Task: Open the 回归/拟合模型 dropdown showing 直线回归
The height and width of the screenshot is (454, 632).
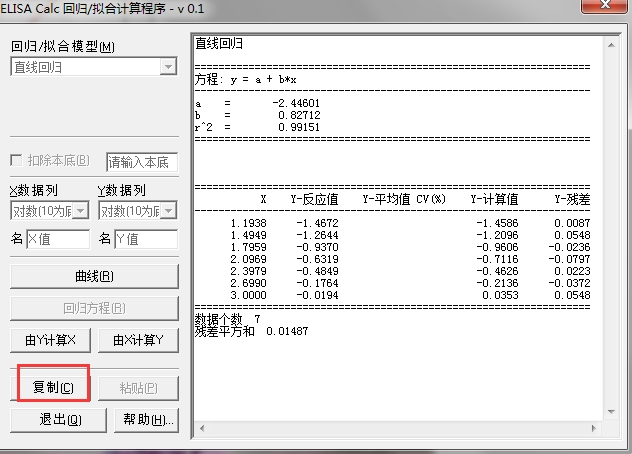Action: click(x=94, y=67)
